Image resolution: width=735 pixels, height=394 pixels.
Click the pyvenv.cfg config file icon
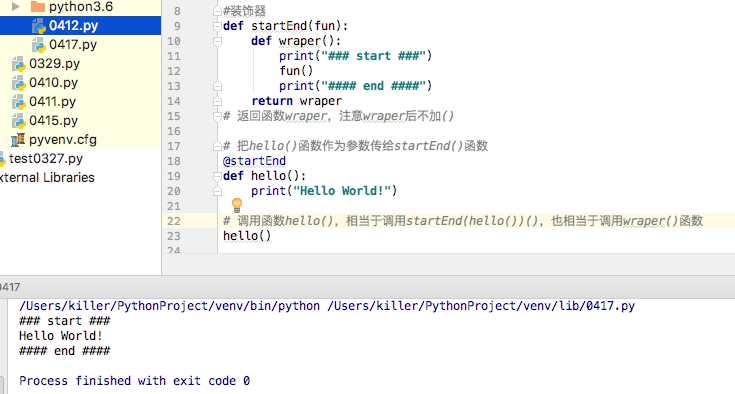pyautogui.click(x=18, y=140)
